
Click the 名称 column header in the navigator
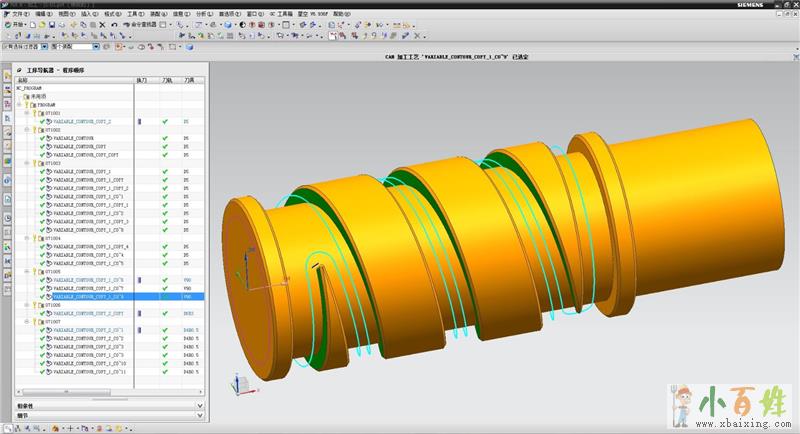[23, 80]
